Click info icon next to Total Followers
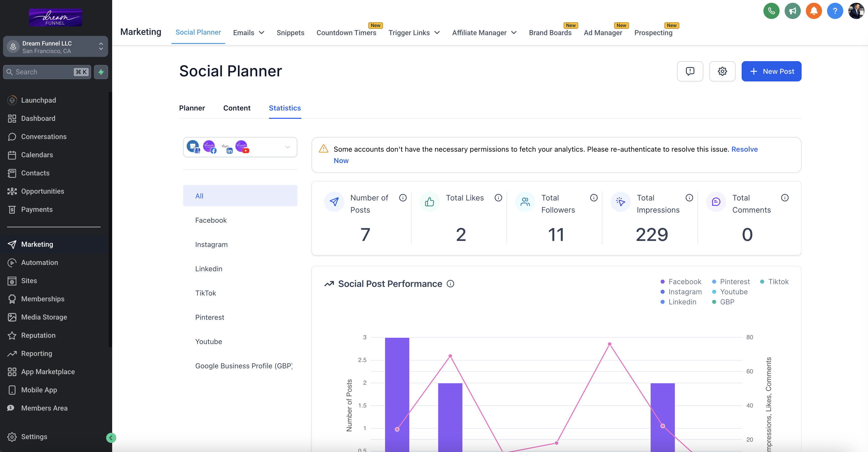Viewport: 868px width, 452px height. [594, 198]
